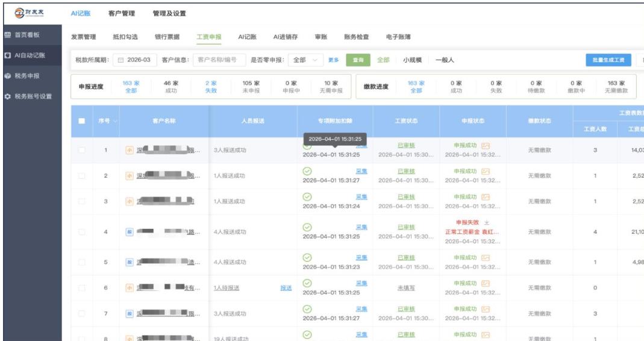Switch to the 银行票据 tab
The image size is (644, 341).
pyautogui.click(x=167, y=37)
